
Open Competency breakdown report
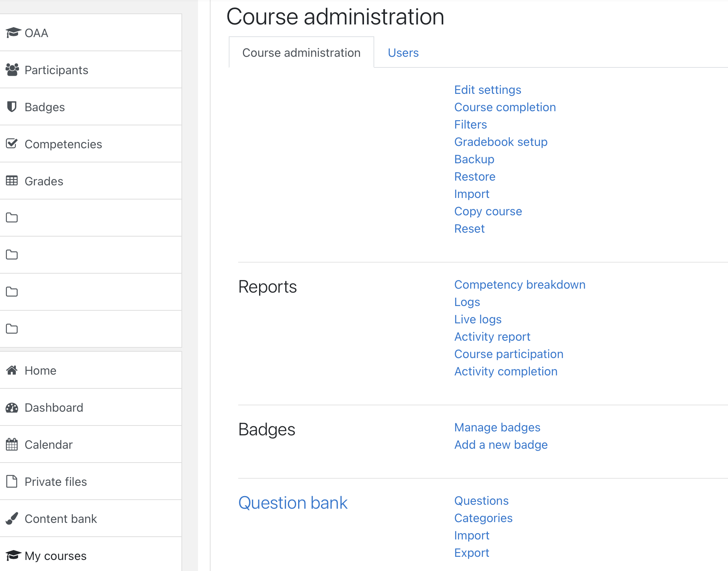coord(519,285)
